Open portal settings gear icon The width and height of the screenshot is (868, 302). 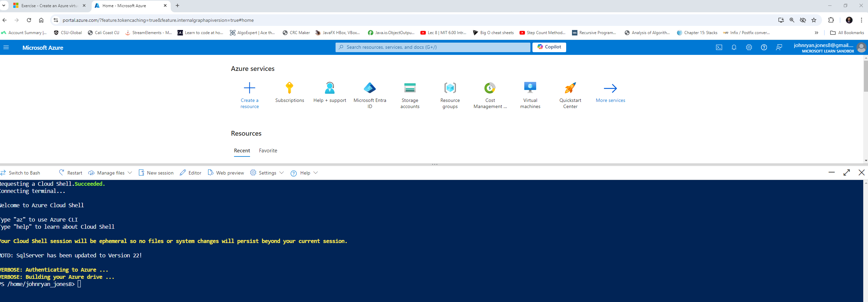click(749, 47)
